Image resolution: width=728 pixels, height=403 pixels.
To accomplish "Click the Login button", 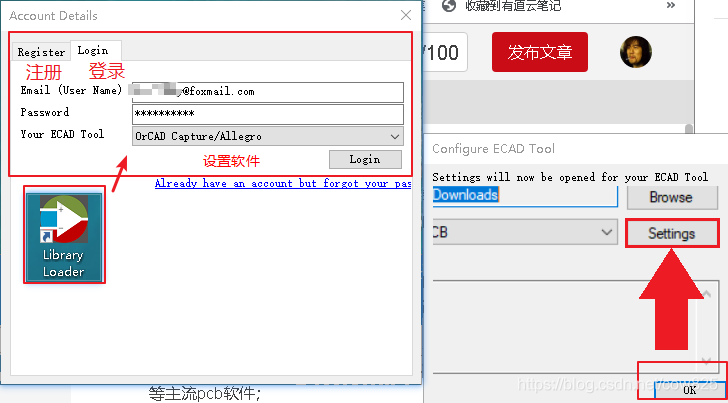I will (x=365, y=159).
